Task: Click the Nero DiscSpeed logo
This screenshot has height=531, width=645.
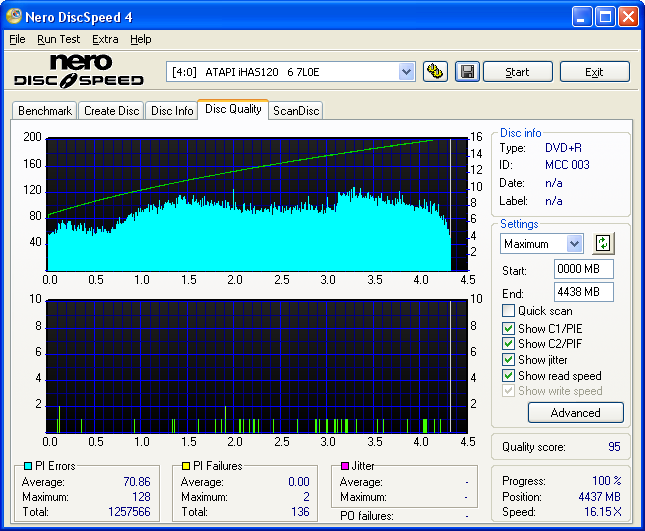Action: point(78,70)
